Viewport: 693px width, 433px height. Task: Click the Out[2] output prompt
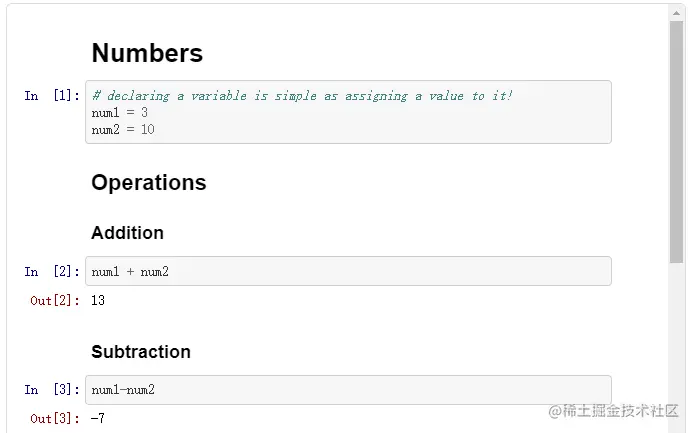click(54, 301)
